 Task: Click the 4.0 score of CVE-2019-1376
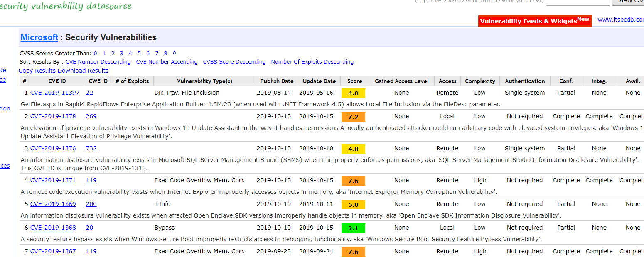353,149
